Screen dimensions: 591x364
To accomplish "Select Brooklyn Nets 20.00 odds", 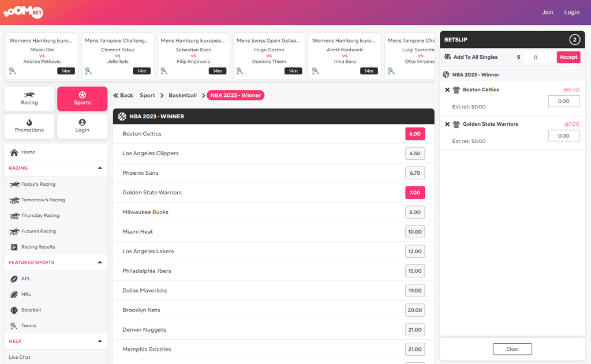I will [x=415, y=310].
